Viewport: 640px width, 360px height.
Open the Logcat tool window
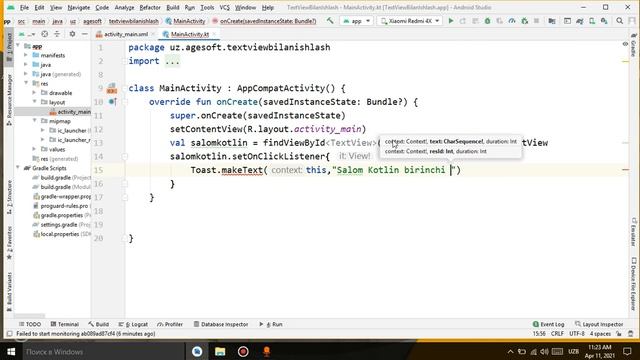(133, 324)
